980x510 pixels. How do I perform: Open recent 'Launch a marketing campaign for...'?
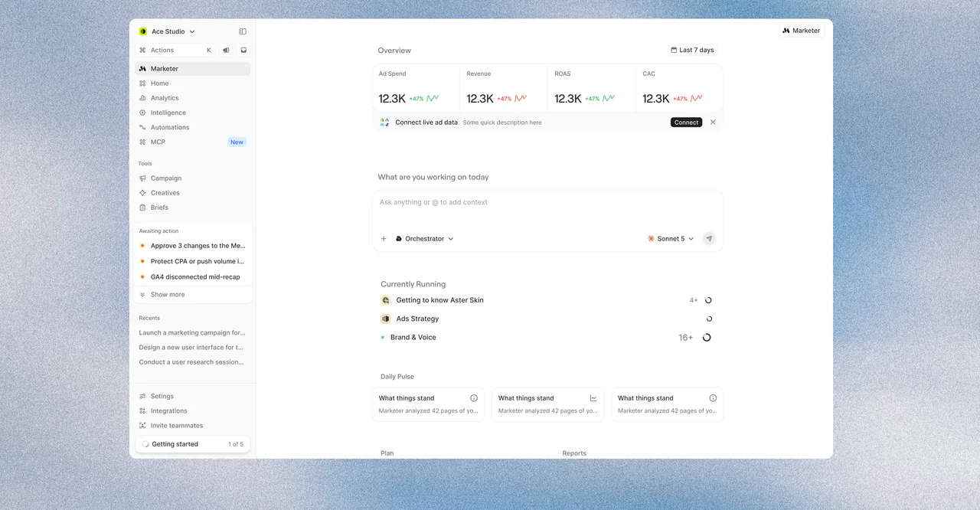point(192,333)
